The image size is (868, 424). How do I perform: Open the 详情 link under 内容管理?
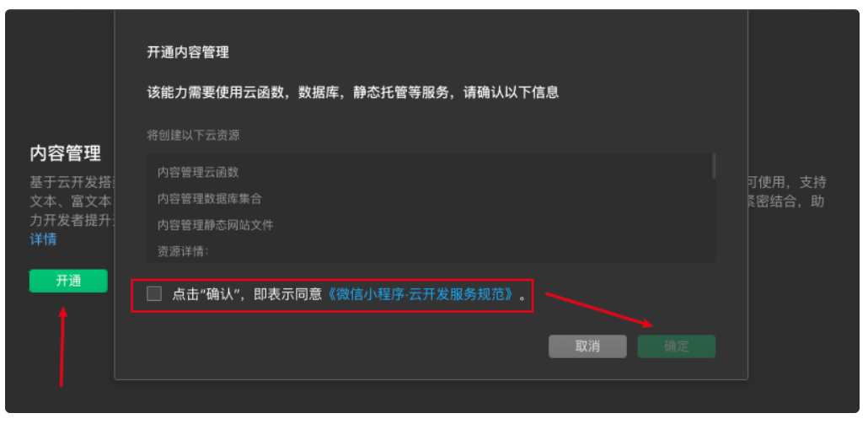(43, 240)
